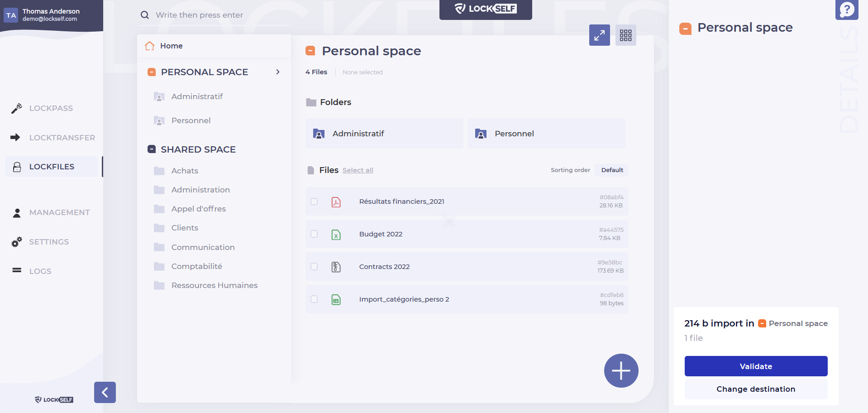
Task: Click PDF icon of Résultats financiers_2021
Action: pyautogui.click(x=336, y=202)
